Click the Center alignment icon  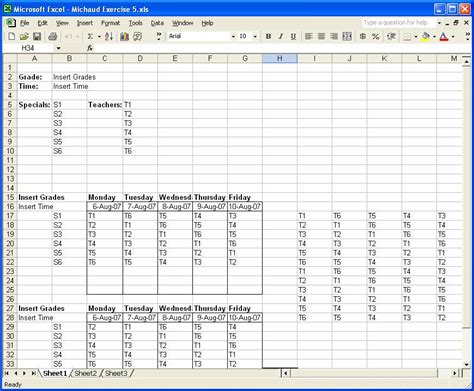(x=321, y=36)
